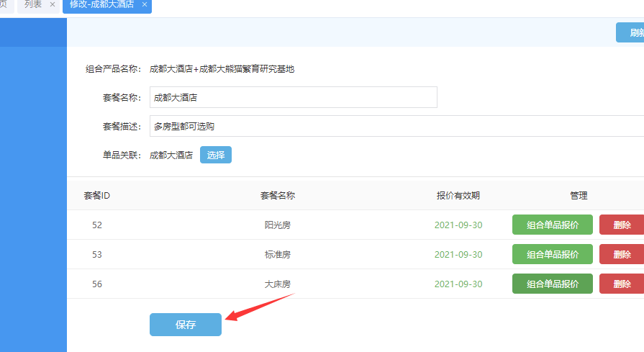Viewport: 644px width, 352px height.
Task: Select package ID 56 cell
Action: (97, 284)
